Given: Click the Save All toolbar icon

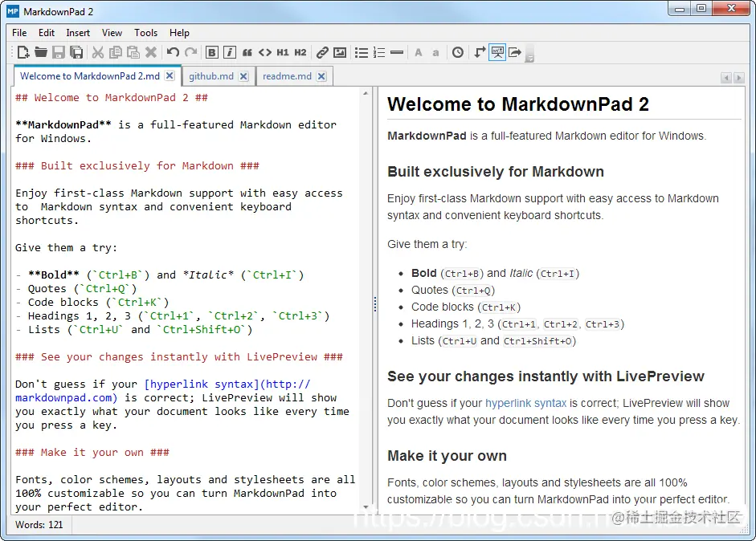Looking at the screenshot, I should 76,52.
